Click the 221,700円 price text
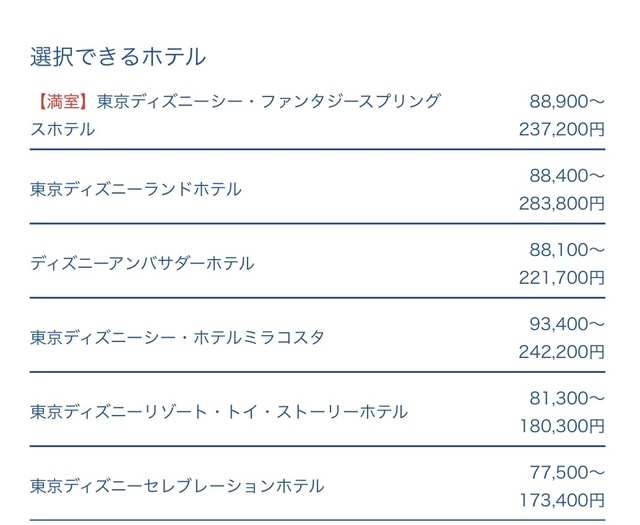Screen dimensions: 640x525 point(562,278)
